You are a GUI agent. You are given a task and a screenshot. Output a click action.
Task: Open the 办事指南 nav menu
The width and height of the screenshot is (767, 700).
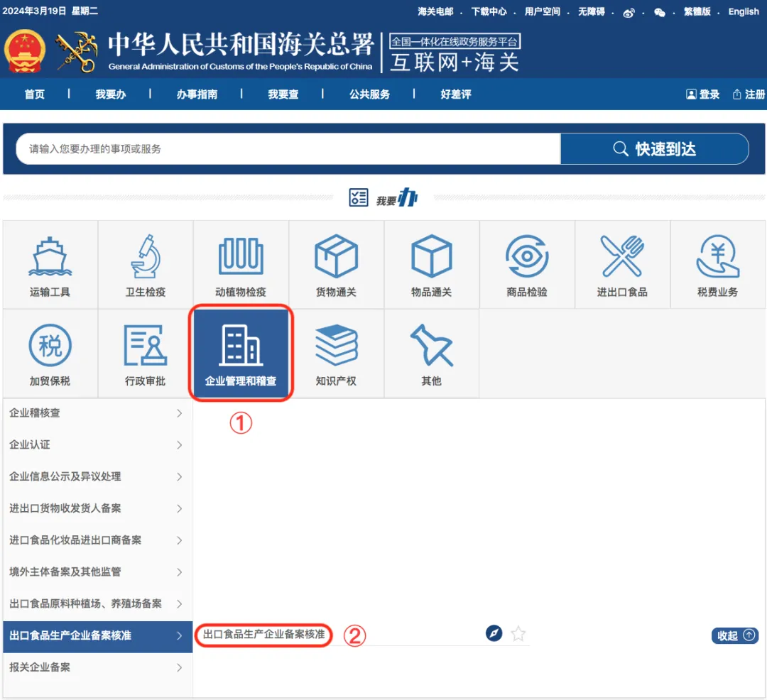pos(197,94)
